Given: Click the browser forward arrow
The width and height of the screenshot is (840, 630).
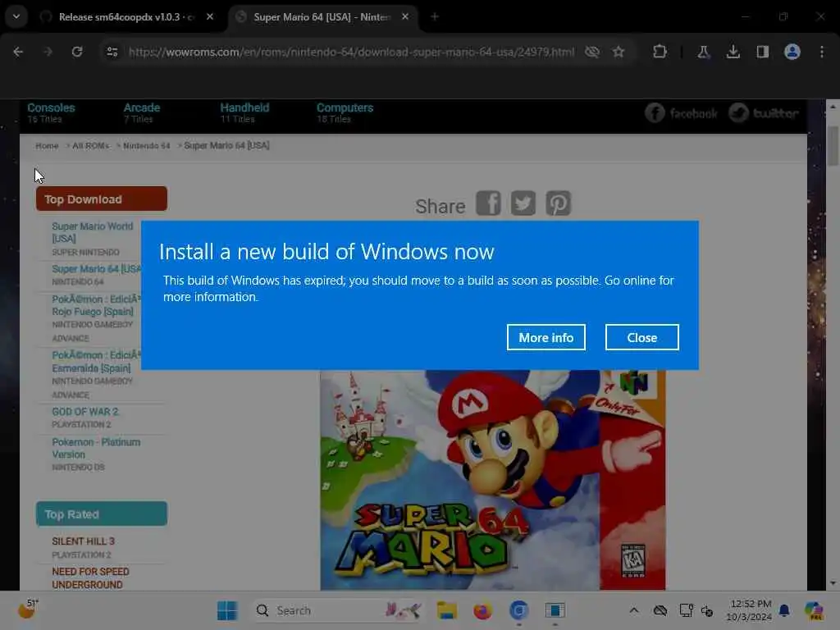Looking at the screenshot, I should click(x=48, y=52).
